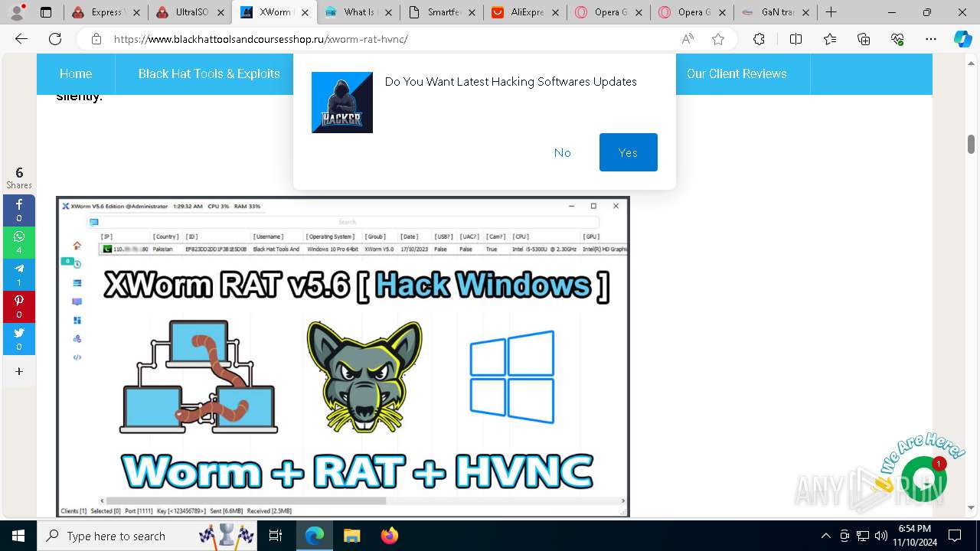
Task: Switch to the AliExpress tab
Action: tap(526, 12)
